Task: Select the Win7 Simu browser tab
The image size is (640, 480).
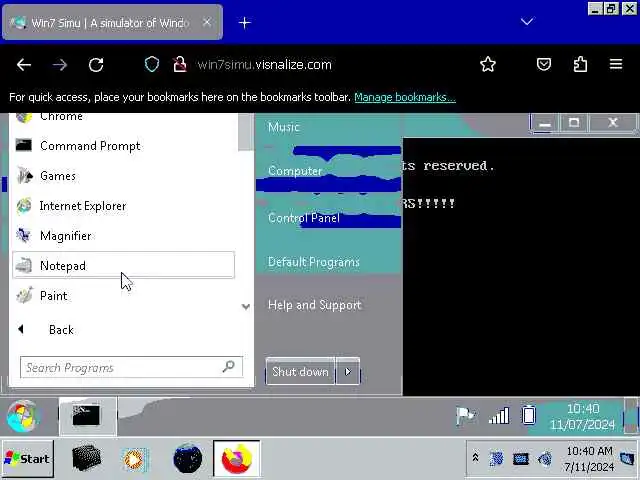Action: point(112,22)
